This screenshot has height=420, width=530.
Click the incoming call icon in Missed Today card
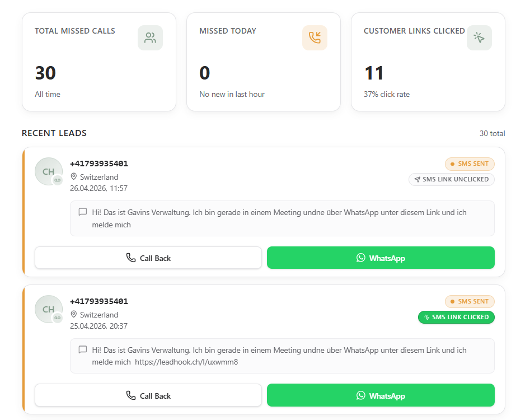(x=315, y=38)
